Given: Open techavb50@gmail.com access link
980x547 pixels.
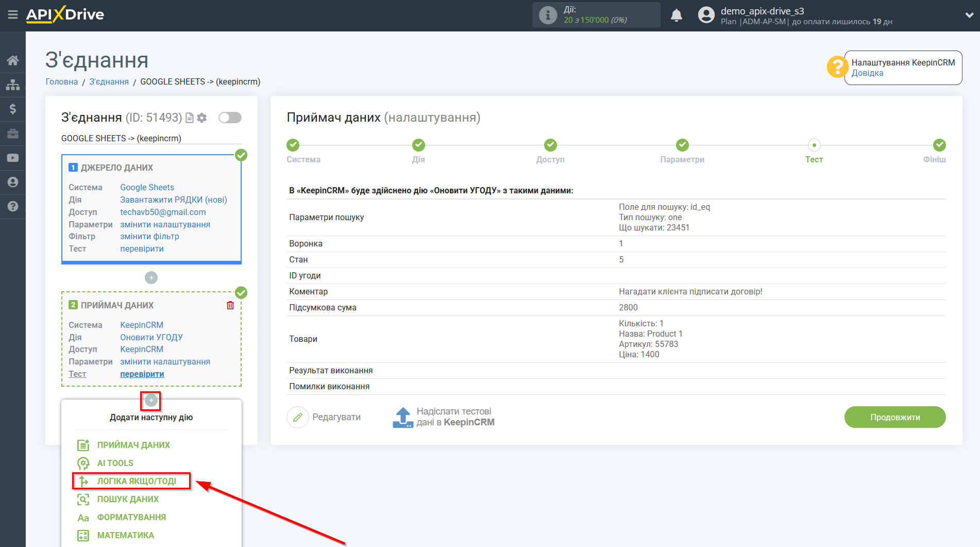Looking at the screenshot, I should [x=163, y=212].
